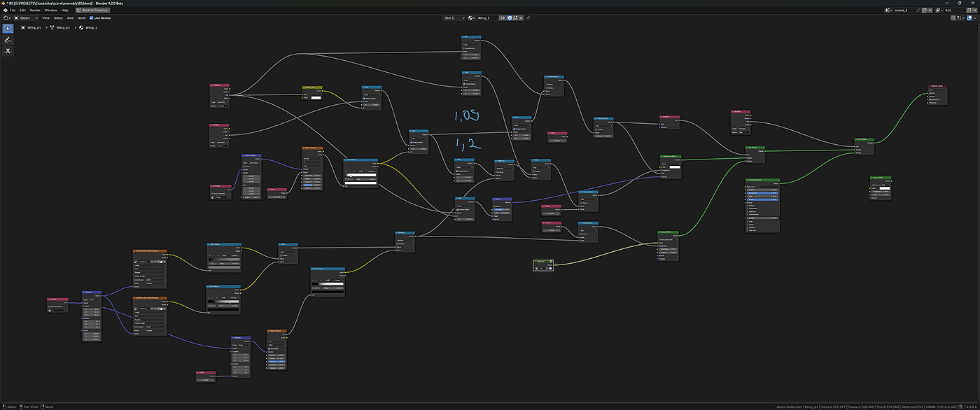
Task: Click the Wing_1 material name field
Action: (x=486, y=17)
